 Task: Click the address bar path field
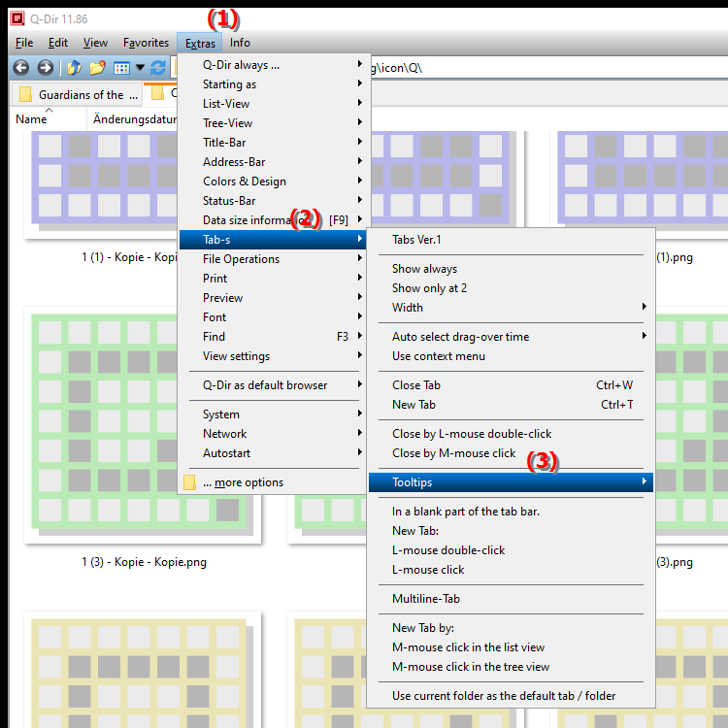point(547,68)
